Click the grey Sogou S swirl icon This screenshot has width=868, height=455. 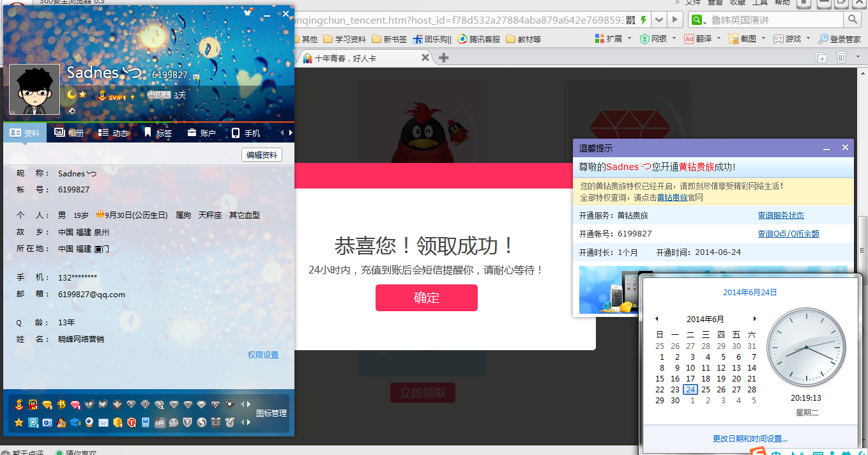201,422
